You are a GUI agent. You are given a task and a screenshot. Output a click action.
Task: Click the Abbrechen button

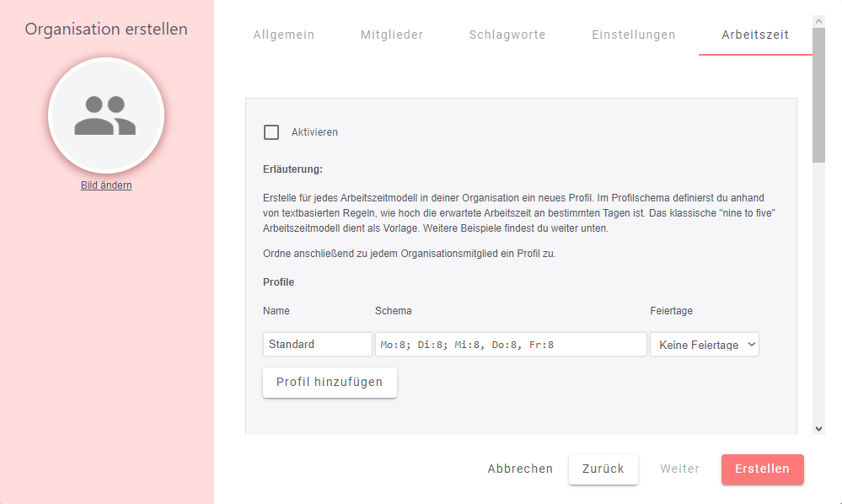click(520, 469)
